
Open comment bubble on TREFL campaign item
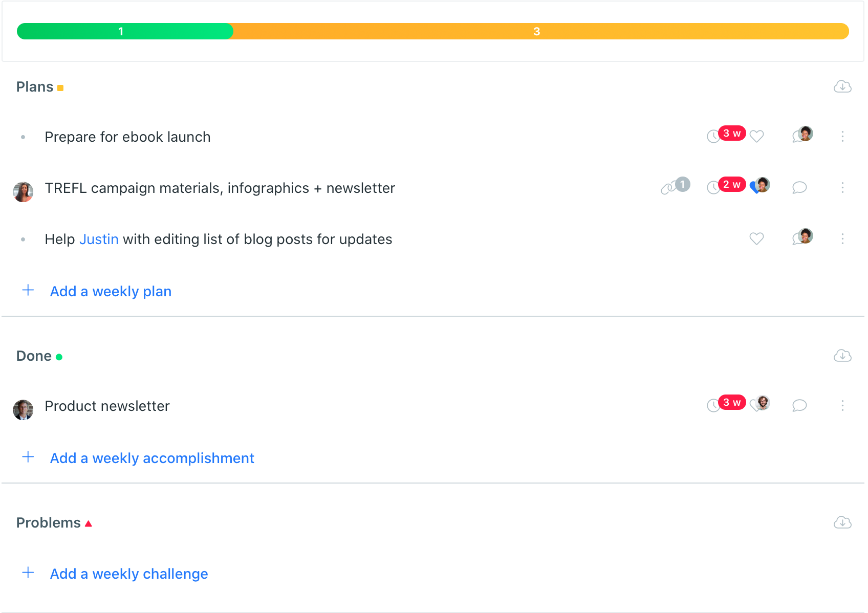tap(799, 188)
